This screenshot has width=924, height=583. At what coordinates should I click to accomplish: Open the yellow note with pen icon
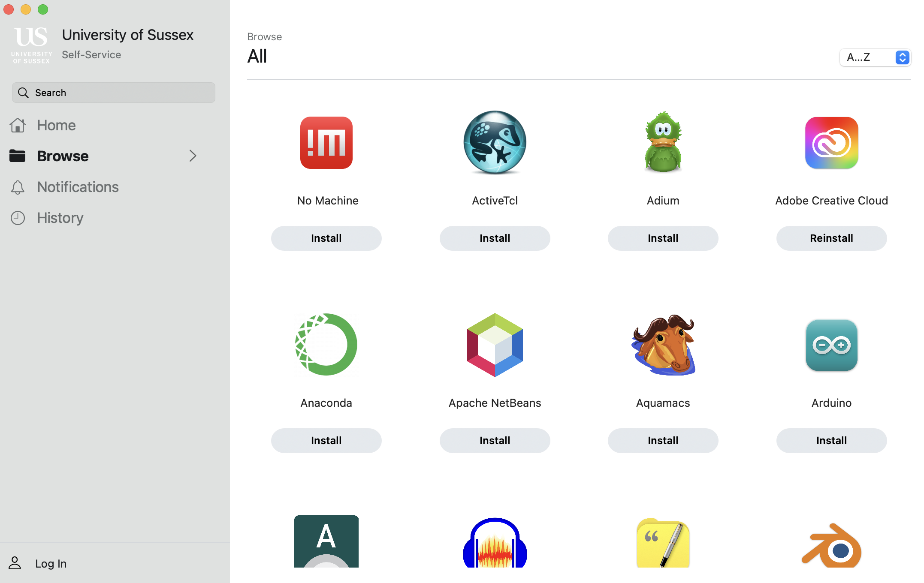(663, 543)
